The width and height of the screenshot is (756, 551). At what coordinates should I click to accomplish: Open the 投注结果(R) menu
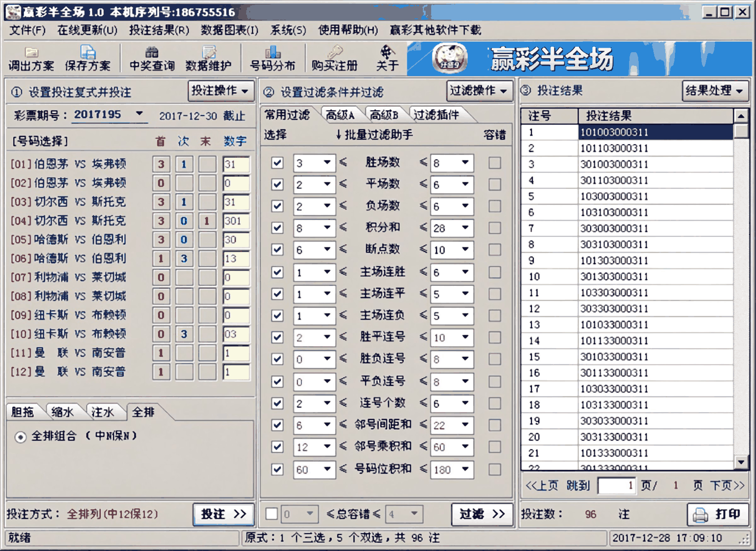[x=159, y=30]
